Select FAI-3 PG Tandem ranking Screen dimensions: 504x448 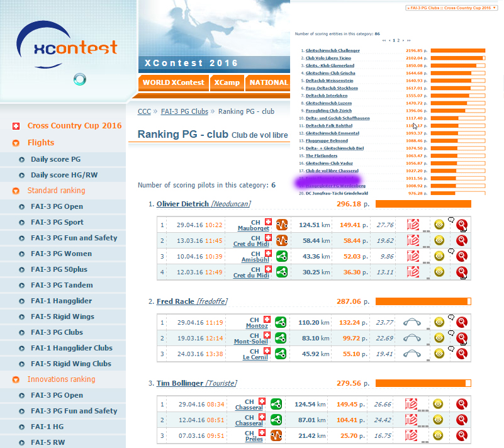pos(62,286)
